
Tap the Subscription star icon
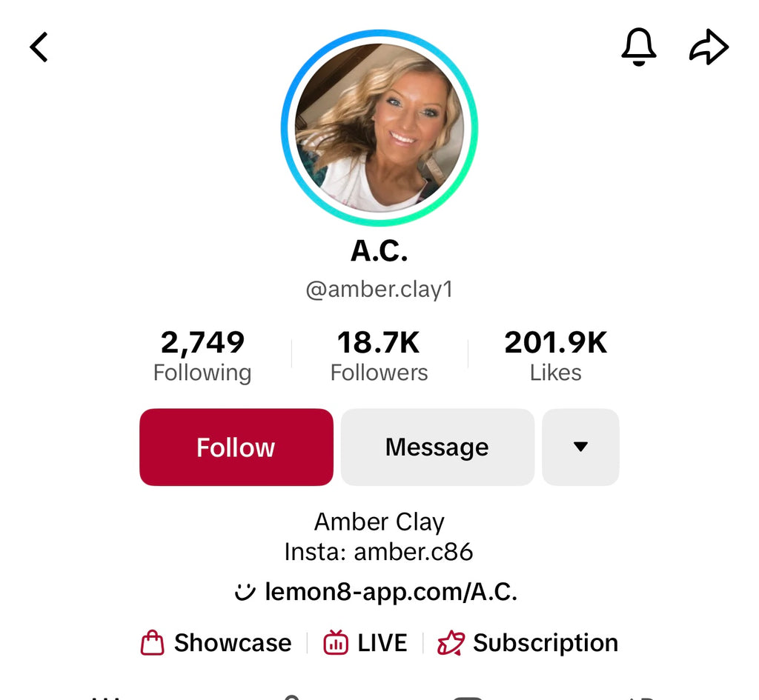(451, 642)
